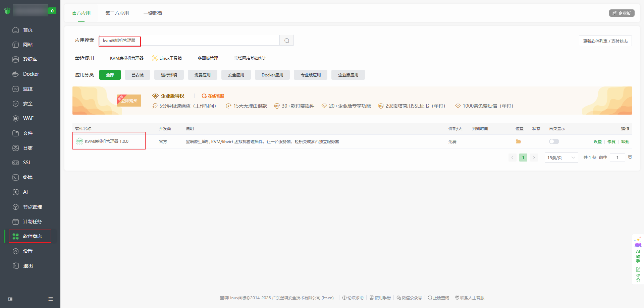Open 微信公众号 footer link
Viewport: 644px width, 308px height.
(x=409, y=298)
